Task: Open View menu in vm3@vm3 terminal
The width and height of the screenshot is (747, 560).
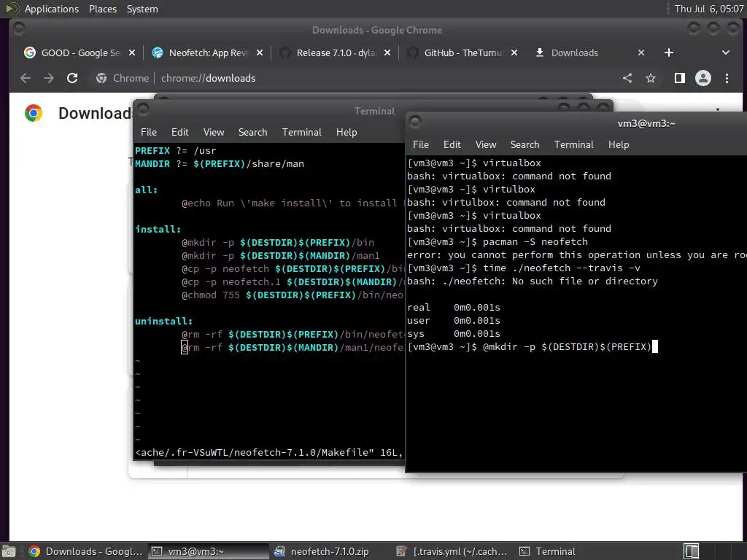Action: tap(485, 144)
